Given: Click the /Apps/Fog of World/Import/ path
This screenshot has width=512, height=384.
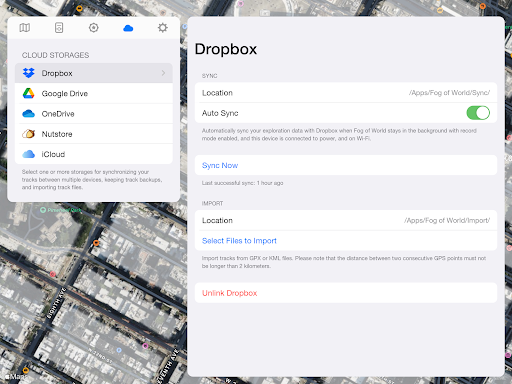Looking at the screenshot, I should tap(447, 220).
